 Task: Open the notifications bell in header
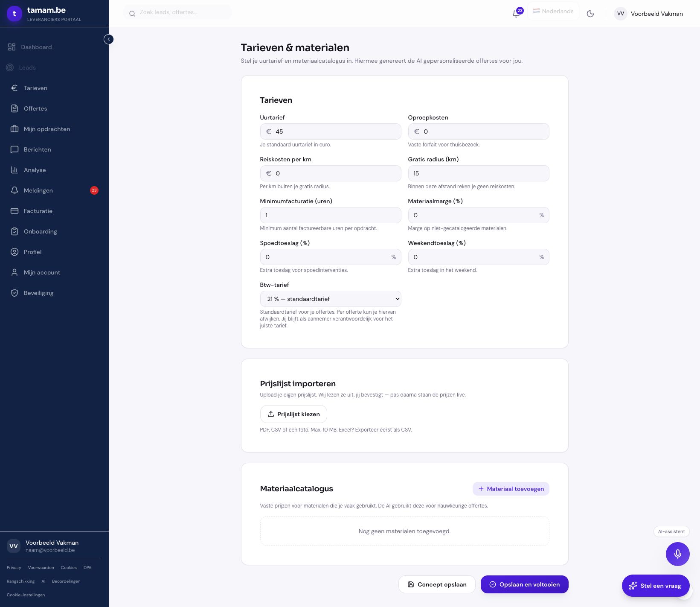(x=517, y=13)
